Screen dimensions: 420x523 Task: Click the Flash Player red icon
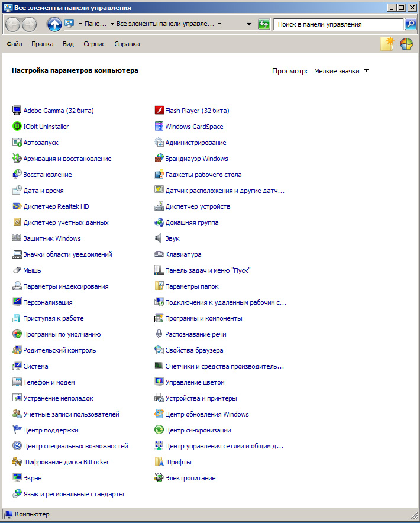tap(159, 111)
